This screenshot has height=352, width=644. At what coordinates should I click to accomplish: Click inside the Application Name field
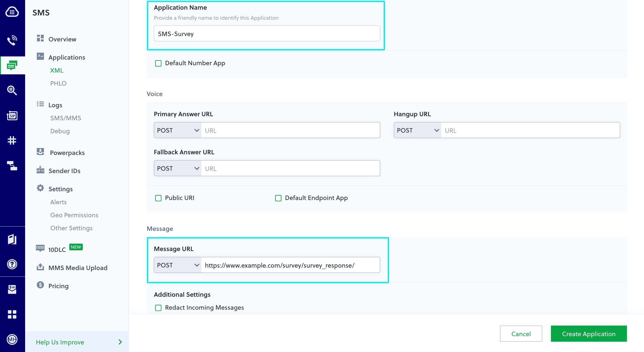click(266, 33)
